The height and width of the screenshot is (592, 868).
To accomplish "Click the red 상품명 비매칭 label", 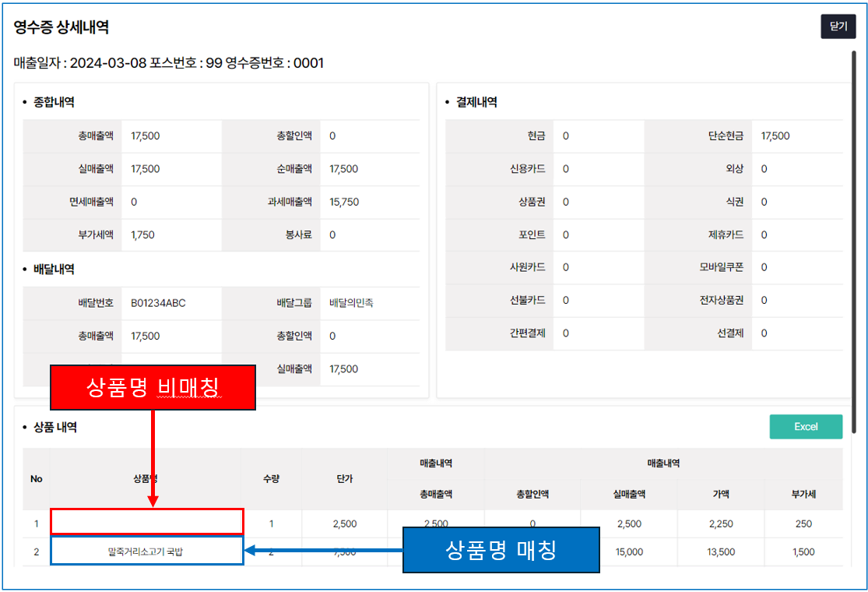I will point(153,387).
